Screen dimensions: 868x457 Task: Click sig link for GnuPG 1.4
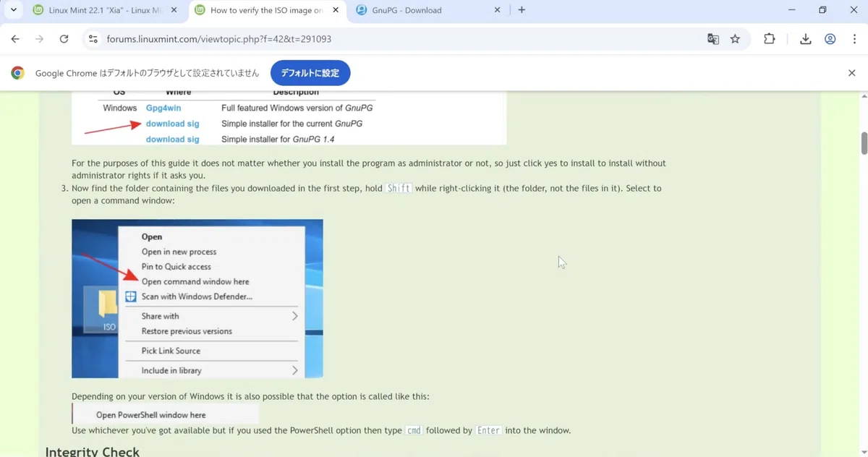[193, 140]
